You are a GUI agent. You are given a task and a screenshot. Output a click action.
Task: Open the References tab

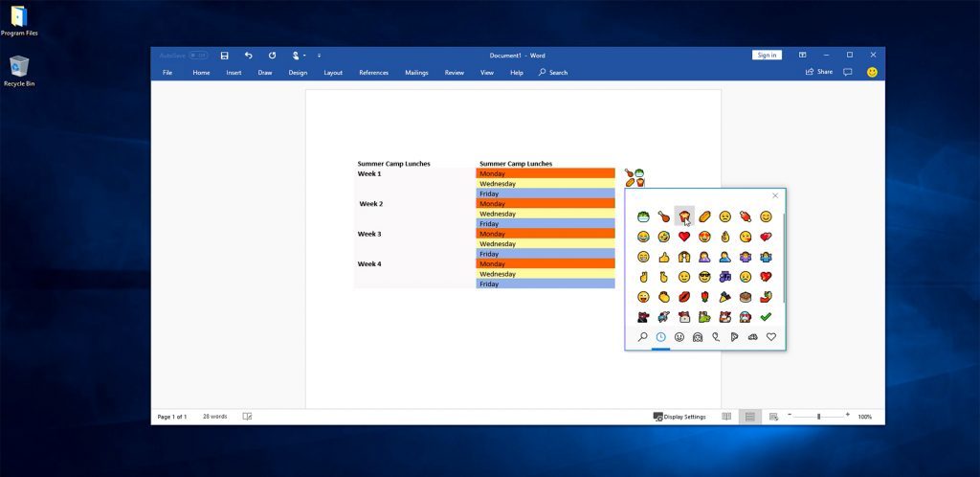pos(374,73)
